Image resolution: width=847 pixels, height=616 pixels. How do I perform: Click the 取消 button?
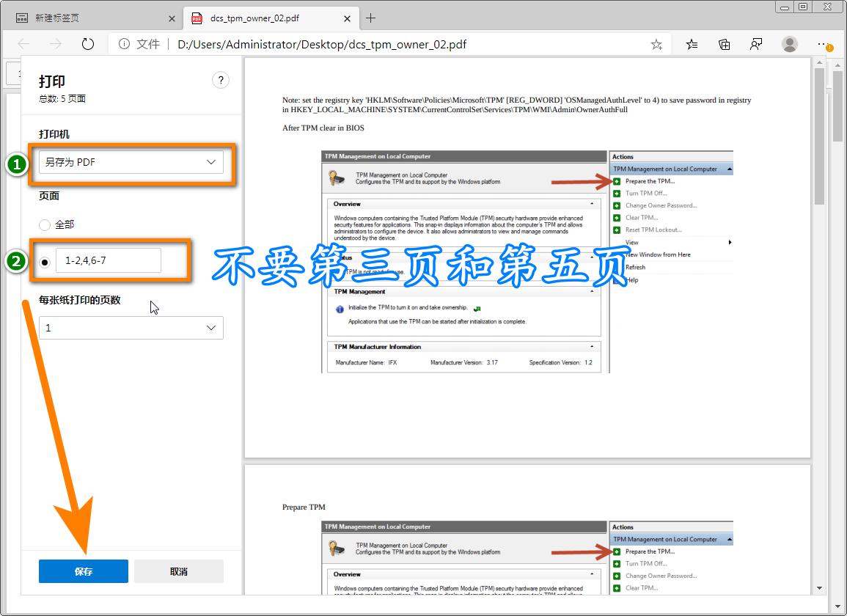click(x=178, y=571)
